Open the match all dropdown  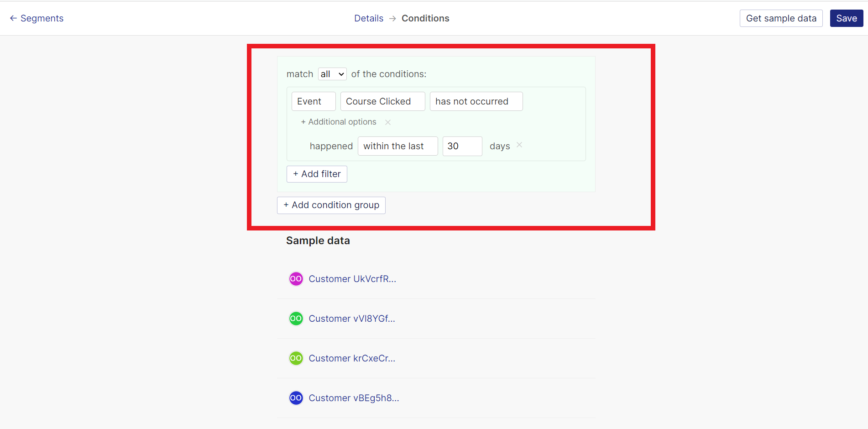tap(332, 74)
